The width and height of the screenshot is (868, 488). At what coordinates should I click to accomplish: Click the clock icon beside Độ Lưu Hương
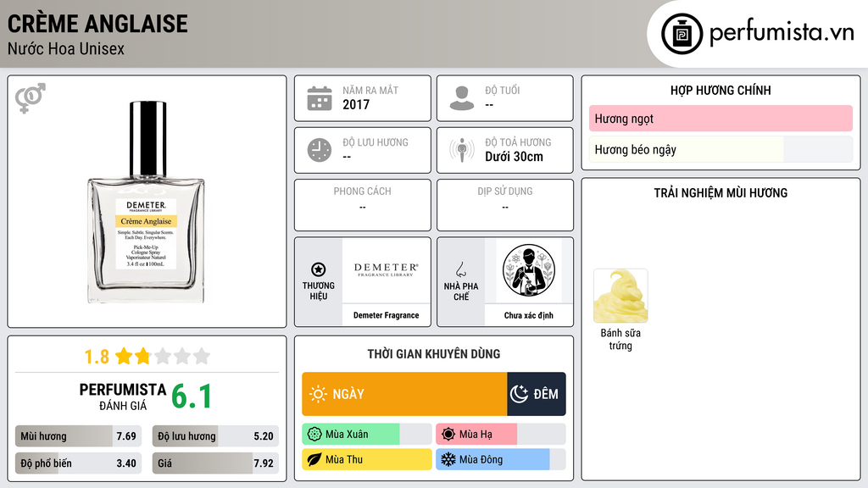tap(320, 150)
